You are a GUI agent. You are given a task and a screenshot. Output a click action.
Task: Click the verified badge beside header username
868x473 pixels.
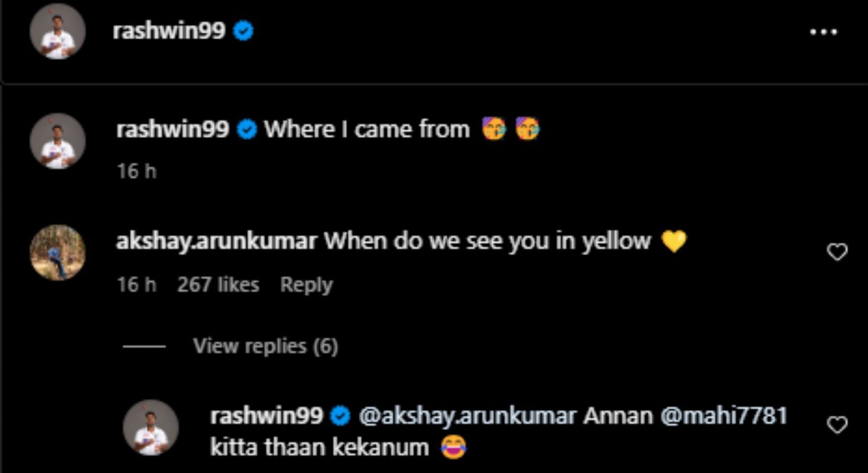[243, 31]
